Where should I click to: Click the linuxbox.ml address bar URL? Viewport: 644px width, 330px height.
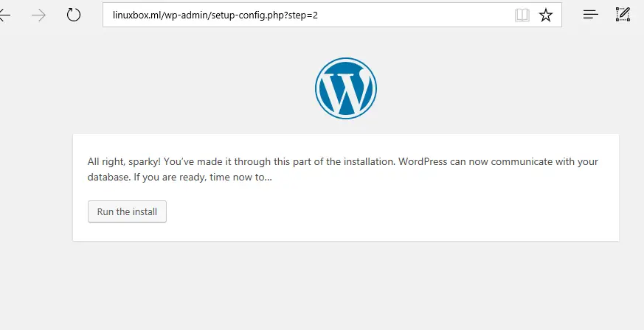tap(215, 15)
